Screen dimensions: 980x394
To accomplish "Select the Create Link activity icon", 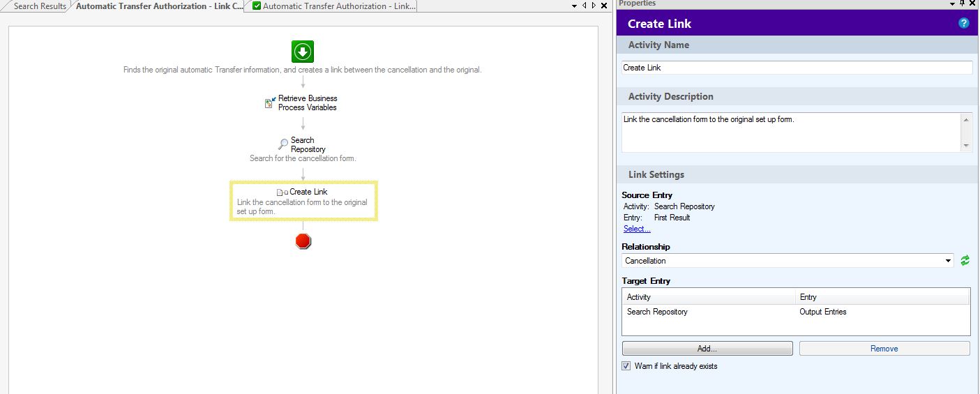I will [x=282, y=192].
